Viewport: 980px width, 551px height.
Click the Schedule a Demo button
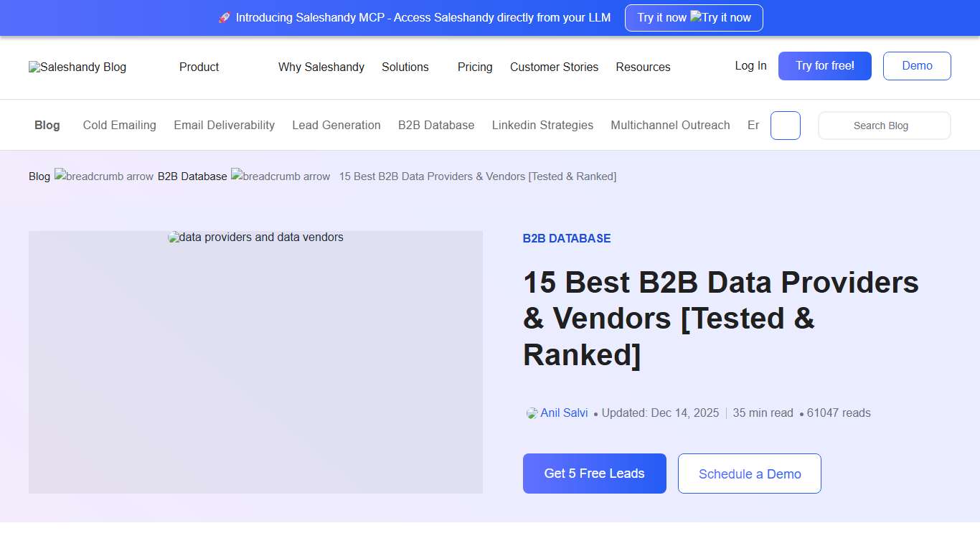[x=749, y=474]
